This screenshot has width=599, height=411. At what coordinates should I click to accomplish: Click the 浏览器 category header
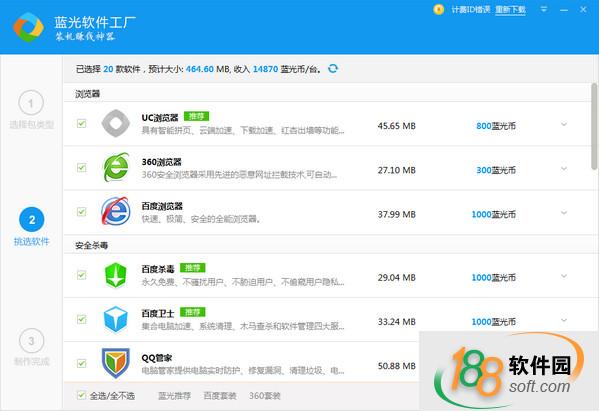[x=87, y=94]
